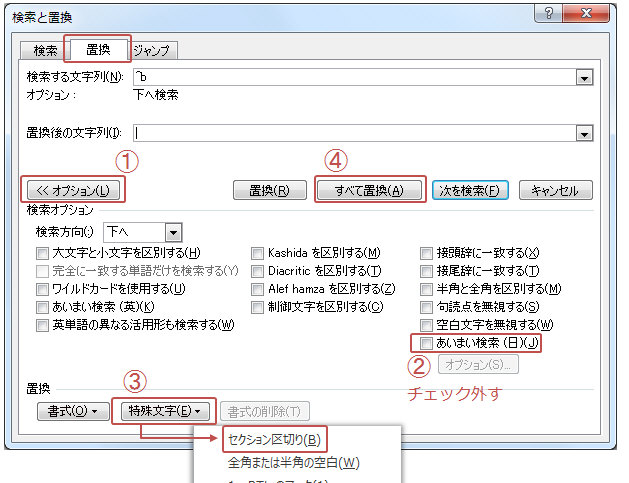Screen dimensions: 629x483
Task: Click the 置換(R) button
Action: (270, 190)
